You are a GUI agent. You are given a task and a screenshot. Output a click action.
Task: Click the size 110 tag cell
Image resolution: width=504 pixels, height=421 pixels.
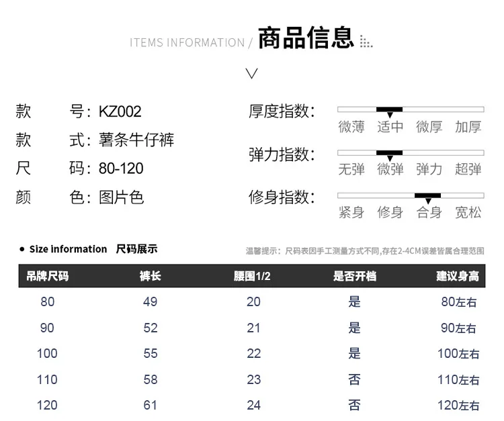coord(47,379)
